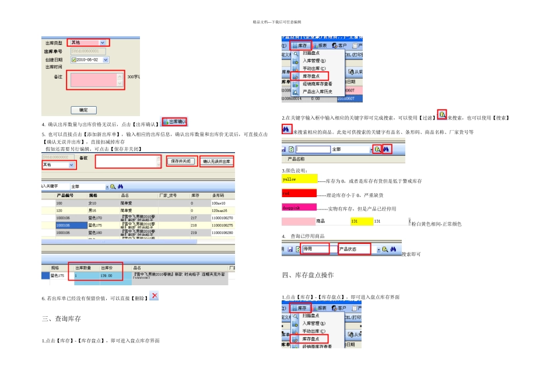Click the icon beside 产品出入库历史 menu entry
Image resolution: width=554 pixels, height=392 pixels.
pos(295,92)
